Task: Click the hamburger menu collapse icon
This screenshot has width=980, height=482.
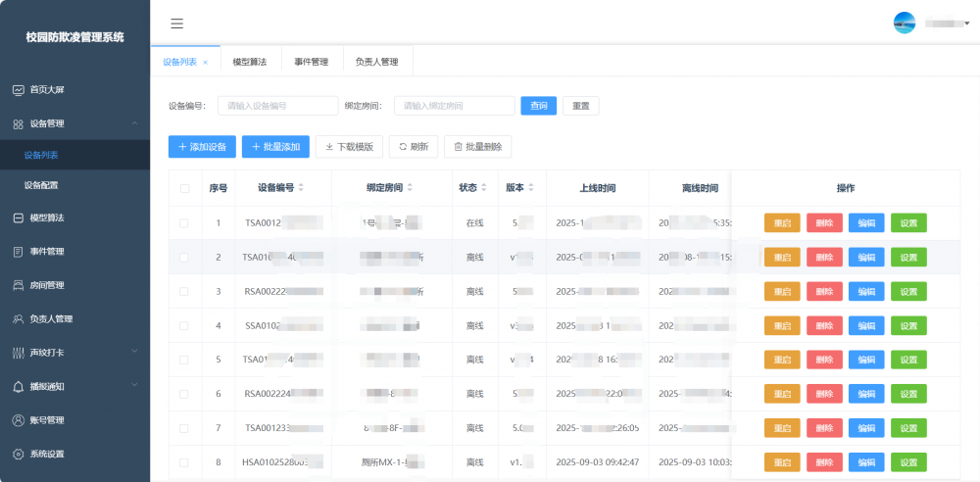Action: [x=176, y=24]
